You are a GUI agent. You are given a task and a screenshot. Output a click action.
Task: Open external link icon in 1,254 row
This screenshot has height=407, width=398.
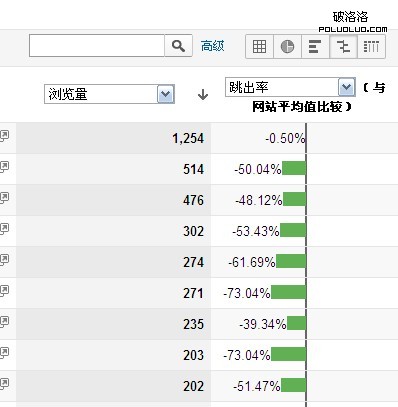4,136
